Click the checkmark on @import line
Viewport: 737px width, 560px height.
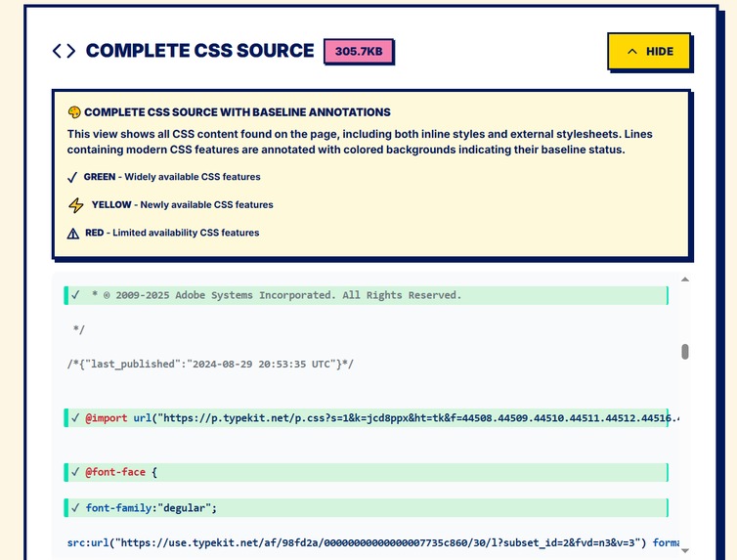point(75,417)
